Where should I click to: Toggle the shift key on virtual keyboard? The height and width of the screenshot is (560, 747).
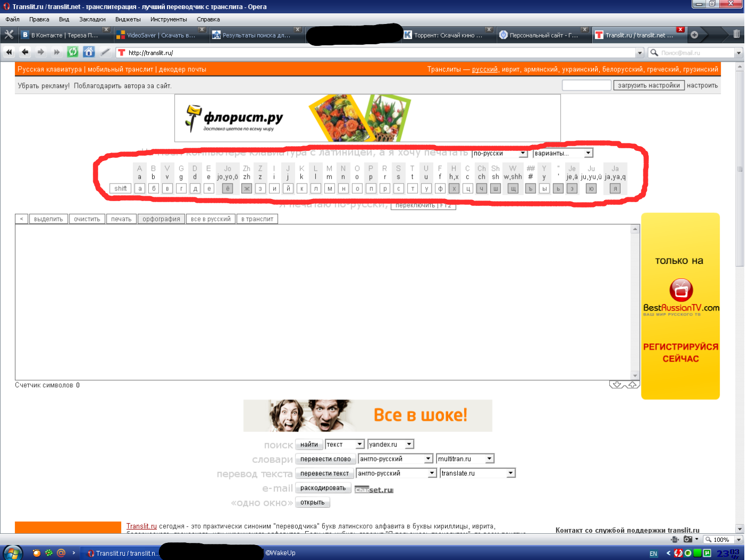(x=121, y=188)
